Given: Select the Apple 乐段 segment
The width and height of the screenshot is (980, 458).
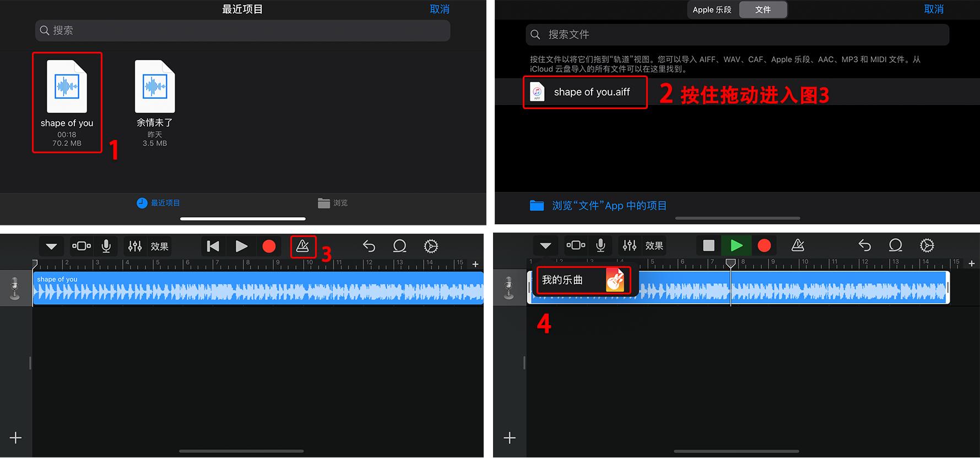Looking at the screenshot, I should click(x=712, y=9).
